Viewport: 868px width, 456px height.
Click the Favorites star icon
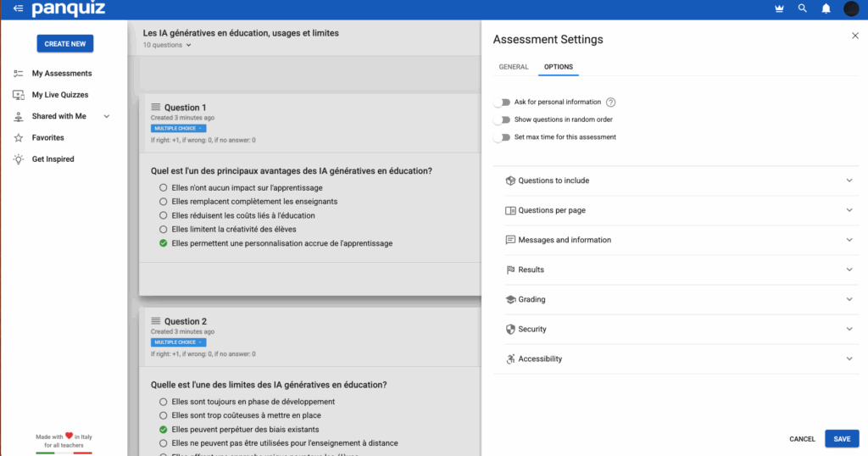pyautogui.click(x=18, y=137)
